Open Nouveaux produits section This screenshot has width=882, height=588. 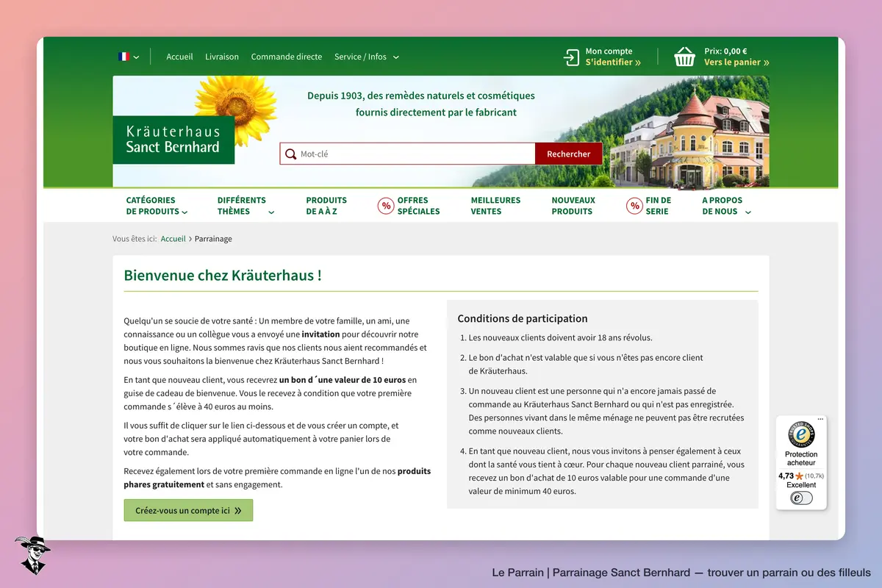tap(573, 206)
